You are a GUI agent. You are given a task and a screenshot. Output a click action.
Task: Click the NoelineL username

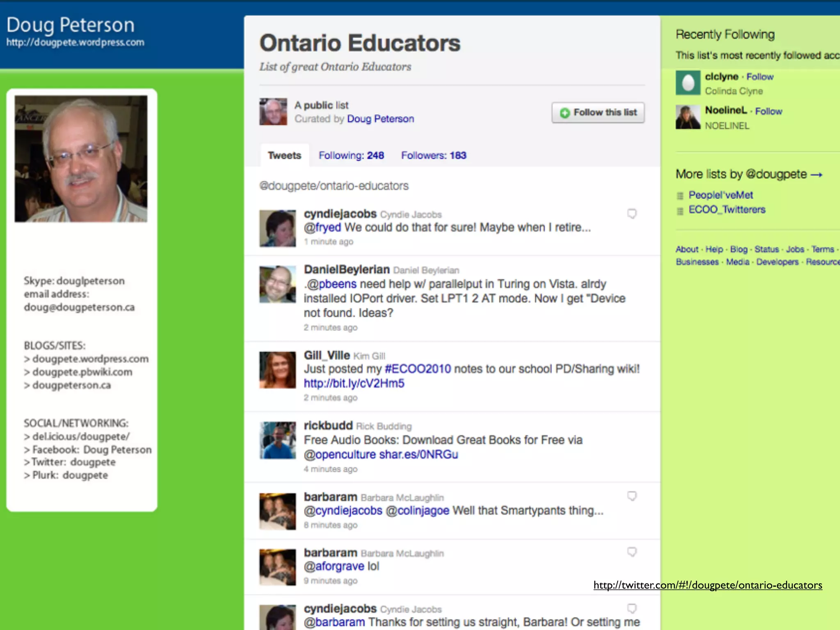[x=726, y=110]
